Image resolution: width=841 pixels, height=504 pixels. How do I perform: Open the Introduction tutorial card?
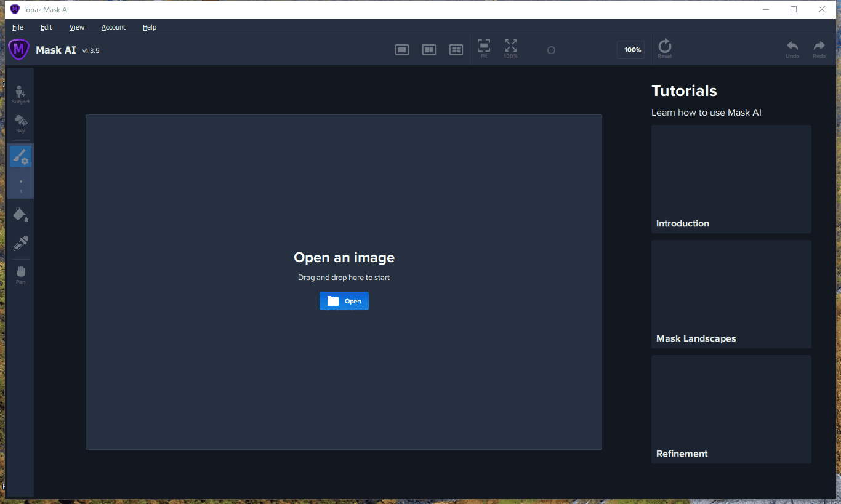[x=731, y=179]
